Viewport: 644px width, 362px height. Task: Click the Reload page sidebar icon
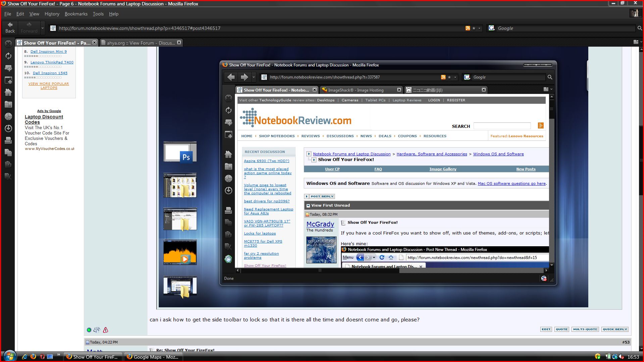[8, 56]
